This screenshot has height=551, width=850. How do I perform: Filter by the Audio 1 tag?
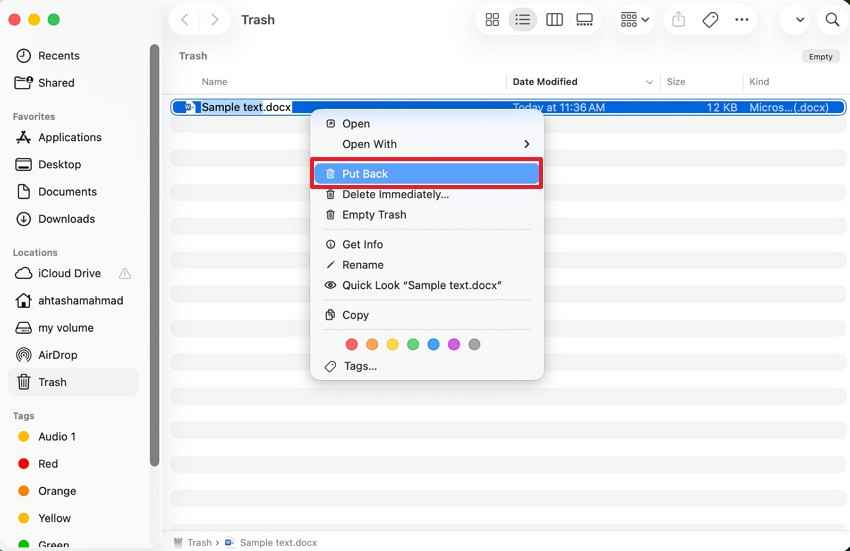73,437
